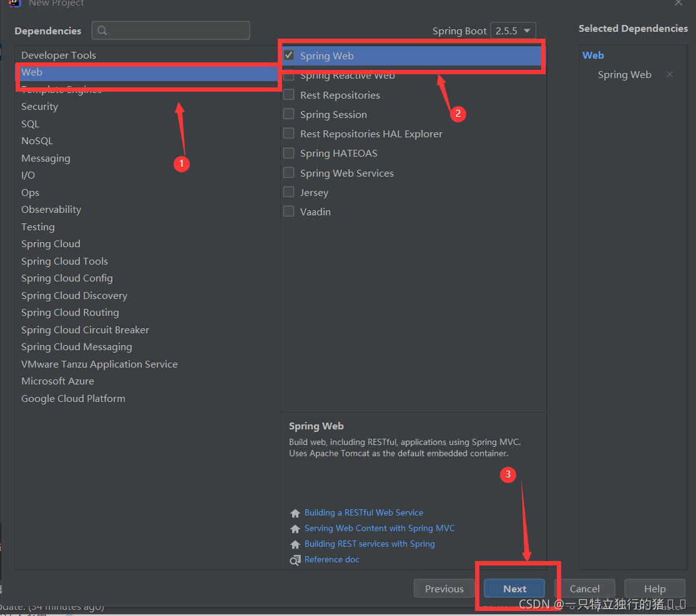Open Serving Web Content with Spring MVC
The height and width of the screenshot is (616, 696).
pyautogui.click(x=380, y=528)
